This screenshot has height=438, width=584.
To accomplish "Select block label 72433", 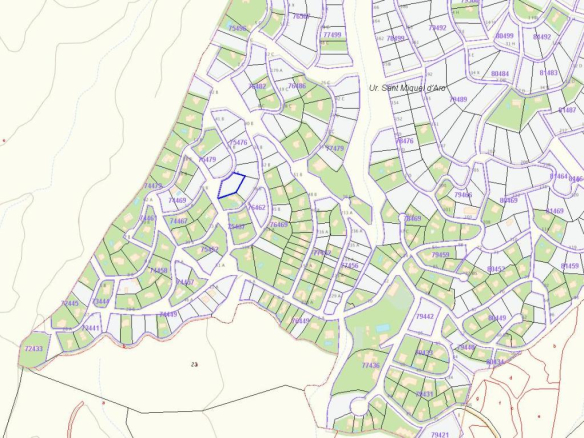I will tap(34, 349).
